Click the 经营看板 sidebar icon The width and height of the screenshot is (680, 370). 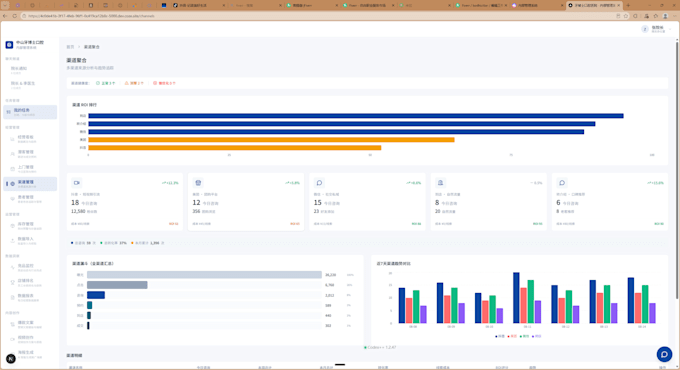click(x=12, y=139)
